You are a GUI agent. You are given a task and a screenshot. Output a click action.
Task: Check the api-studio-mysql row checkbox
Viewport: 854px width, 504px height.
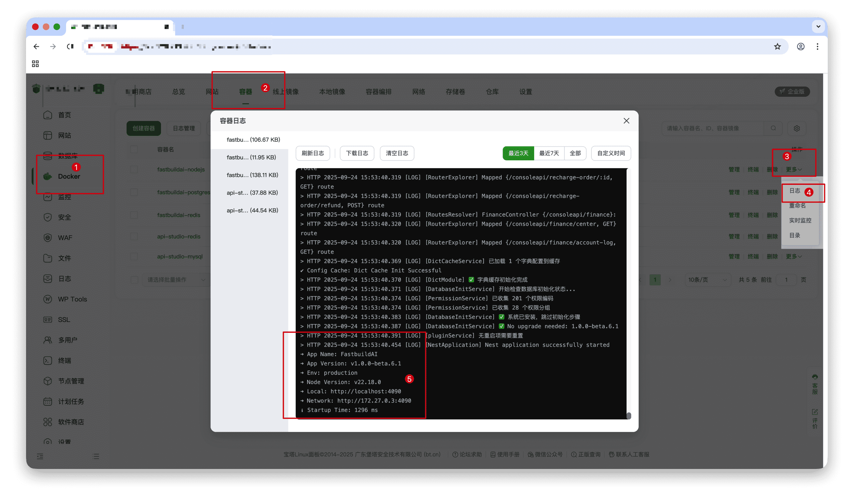point(134,256)
